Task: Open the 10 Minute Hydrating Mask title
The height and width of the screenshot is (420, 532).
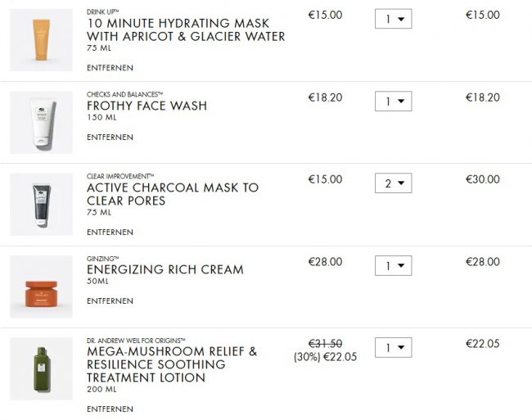Action: point(186,30)
